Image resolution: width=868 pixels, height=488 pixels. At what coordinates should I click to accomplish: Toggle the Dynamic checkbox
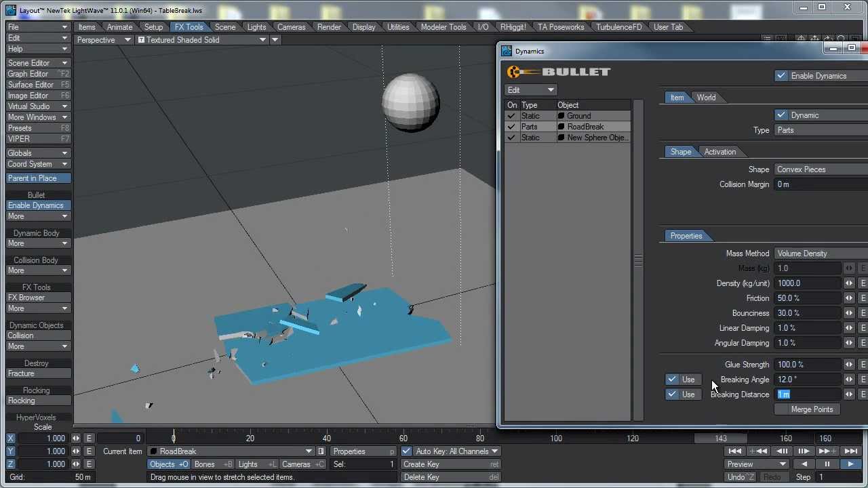(781, 115)
